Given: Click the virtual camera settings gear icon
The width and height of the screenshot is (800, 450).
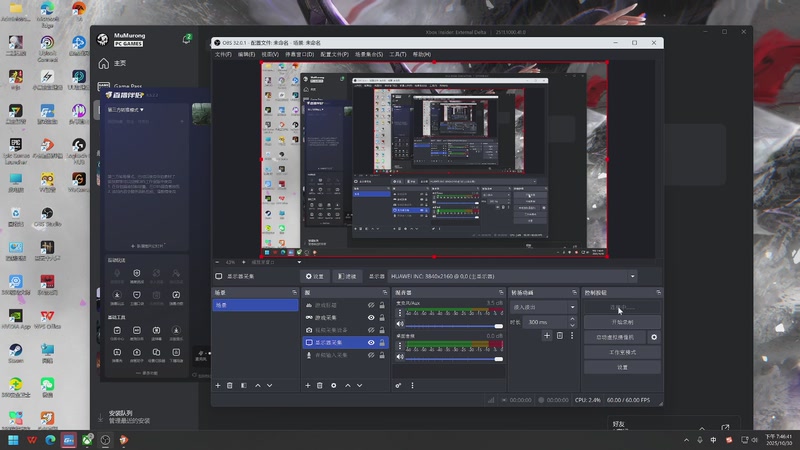Looking at the screenshot, I should click(x=654, y=337).
